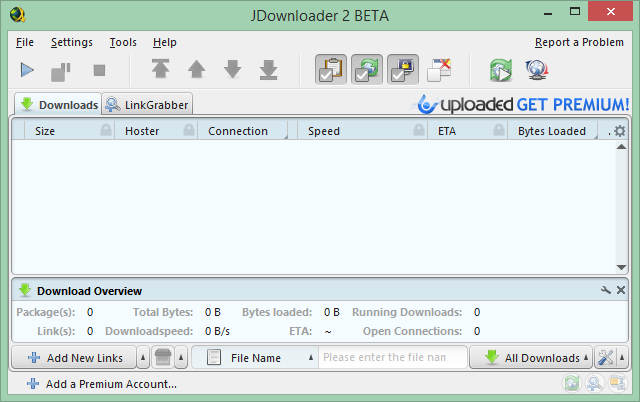Move selected item up one position
The width and height of the screenshot is (640, 402).
[x=196, y=69]
